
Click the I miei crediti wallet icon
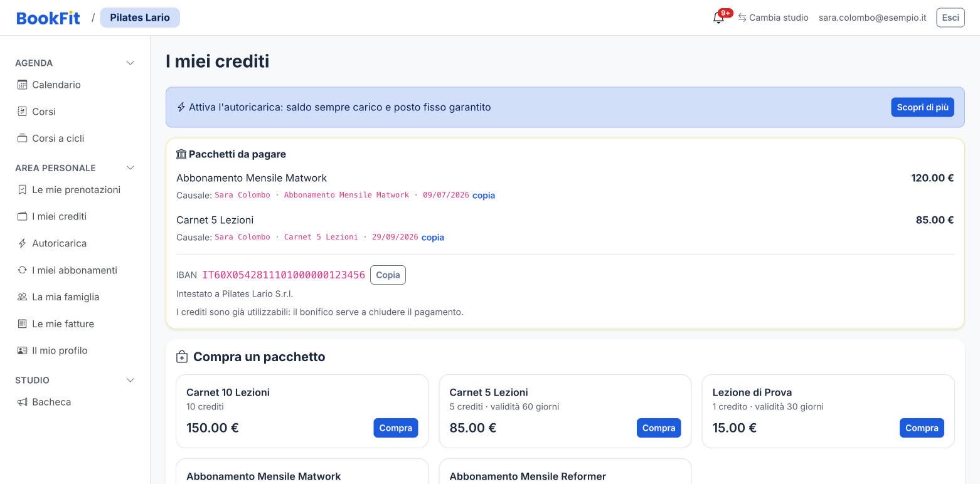point(22,216)
